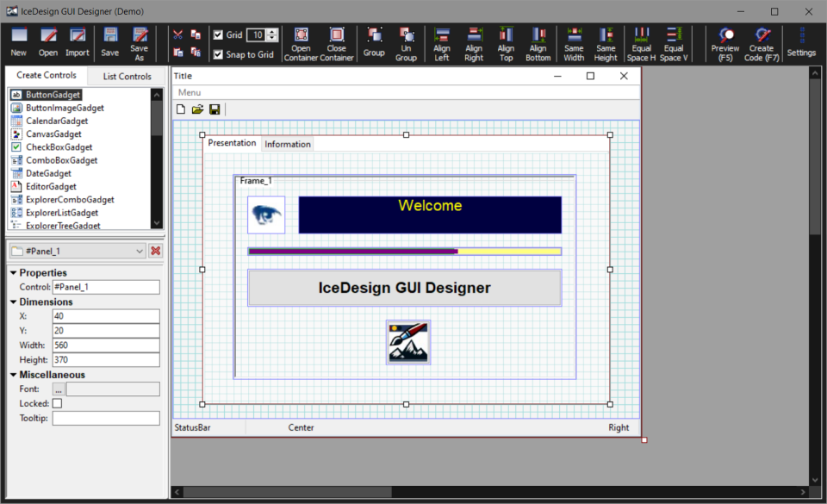The width and height of the screenshot is (827, 504).
Task: Click the purple and yellow progress bar
Action: 405,252
